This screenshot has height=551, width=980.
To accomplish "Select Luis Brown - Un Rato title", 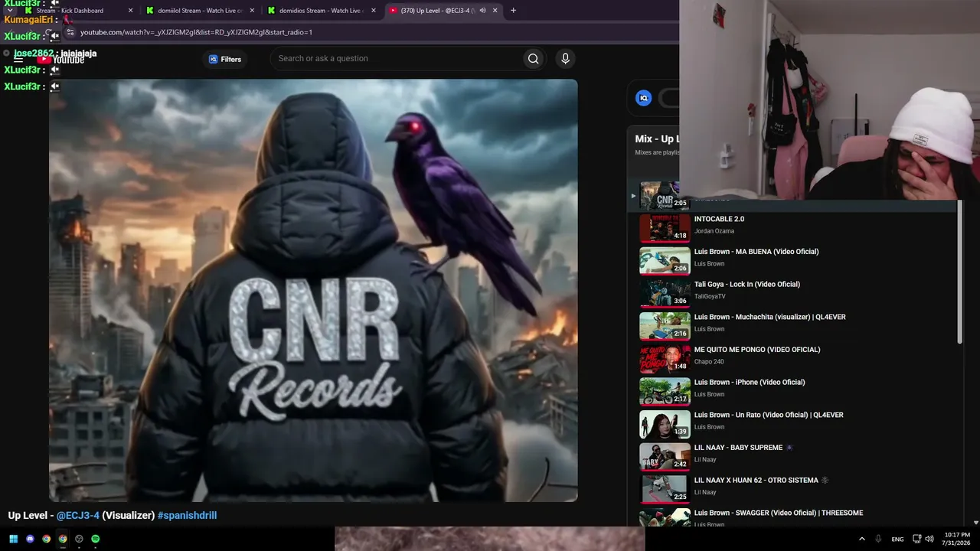I will tap(769, 415).
